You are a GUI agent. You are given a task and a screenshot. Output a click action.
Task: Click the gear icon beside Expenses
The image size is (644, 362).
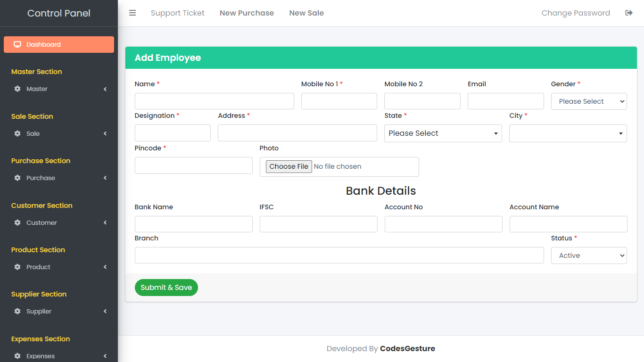point(17,356)
